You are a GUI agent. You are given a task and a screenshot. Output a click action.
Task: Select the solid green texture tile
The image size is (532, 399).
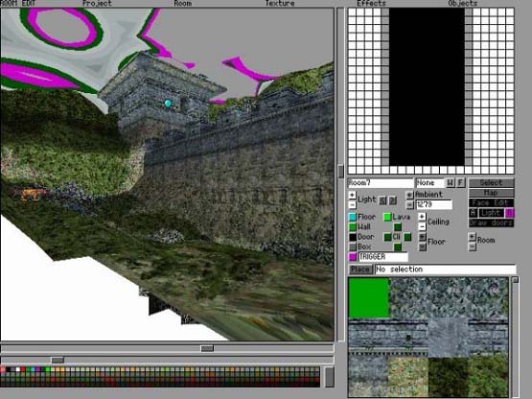369,297
